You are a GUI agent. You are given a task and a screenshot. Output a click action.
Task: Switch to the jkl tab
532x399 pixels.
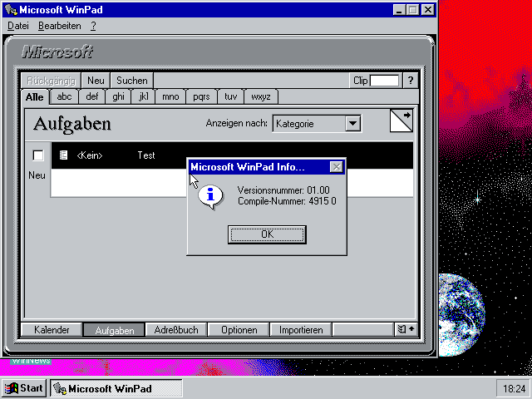tap(143, 96)
